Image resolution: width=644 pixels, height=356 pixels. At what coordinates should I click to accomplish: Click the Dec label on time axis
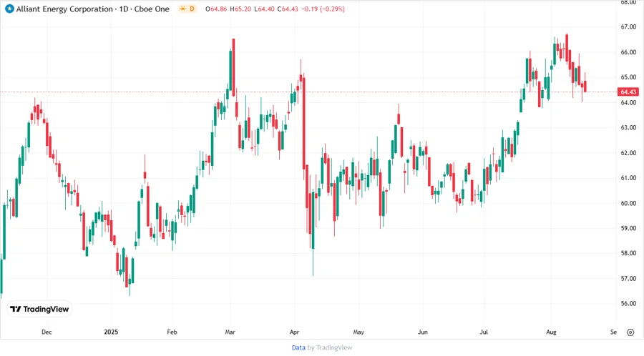click(x=47, y=332)
